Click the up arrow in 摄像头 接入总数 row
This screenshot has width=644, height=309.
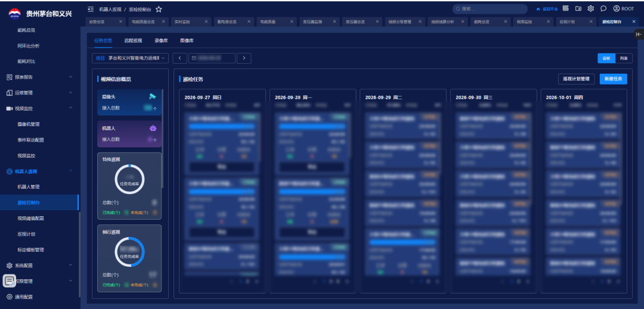155,108
